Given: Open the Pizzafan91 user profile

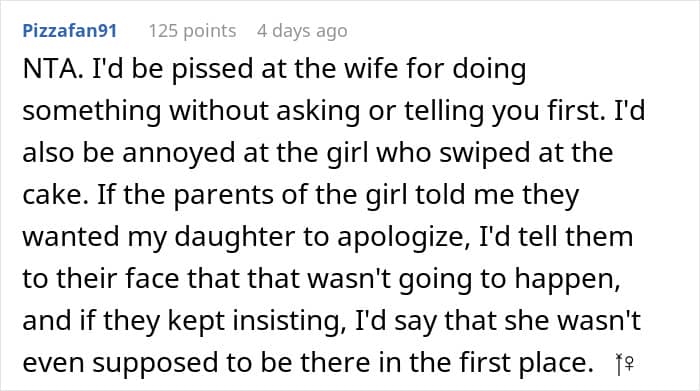Looking at the screenshot, I should [70, 31].
